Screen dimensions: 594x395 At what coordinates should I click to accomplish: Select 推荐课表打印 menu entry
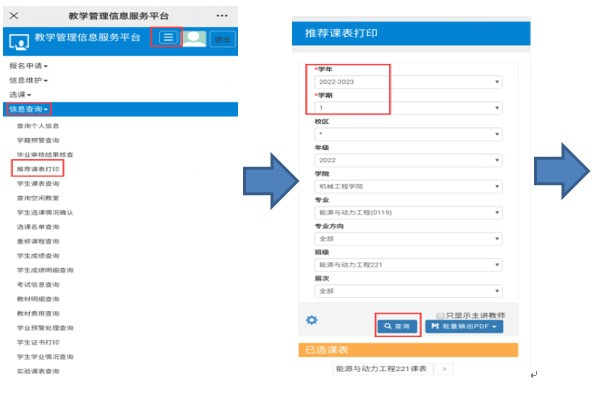[38, 169]
